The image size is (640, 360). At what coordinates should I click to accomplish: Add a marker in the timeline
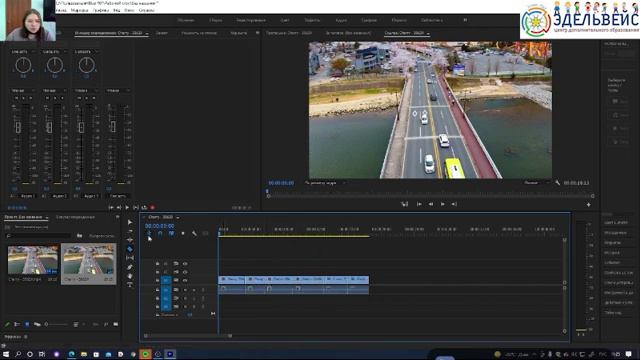[x=183, y=233]
